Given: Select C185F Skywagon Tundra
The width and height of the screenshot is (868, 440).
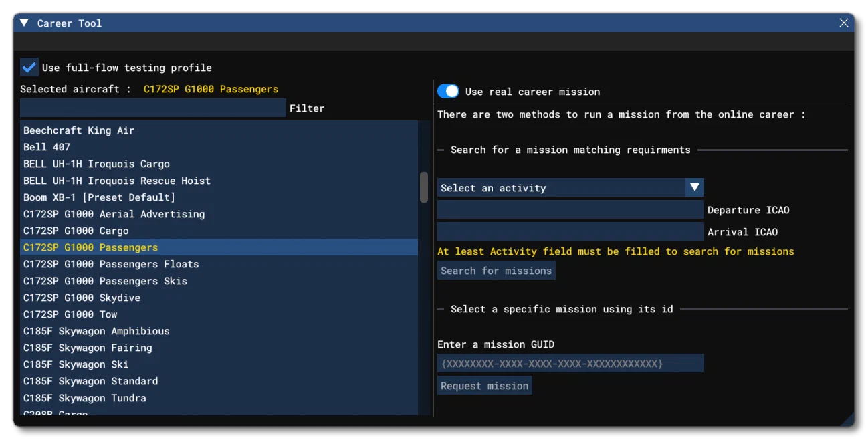Looking at the screenshot, I should (219, 398).
